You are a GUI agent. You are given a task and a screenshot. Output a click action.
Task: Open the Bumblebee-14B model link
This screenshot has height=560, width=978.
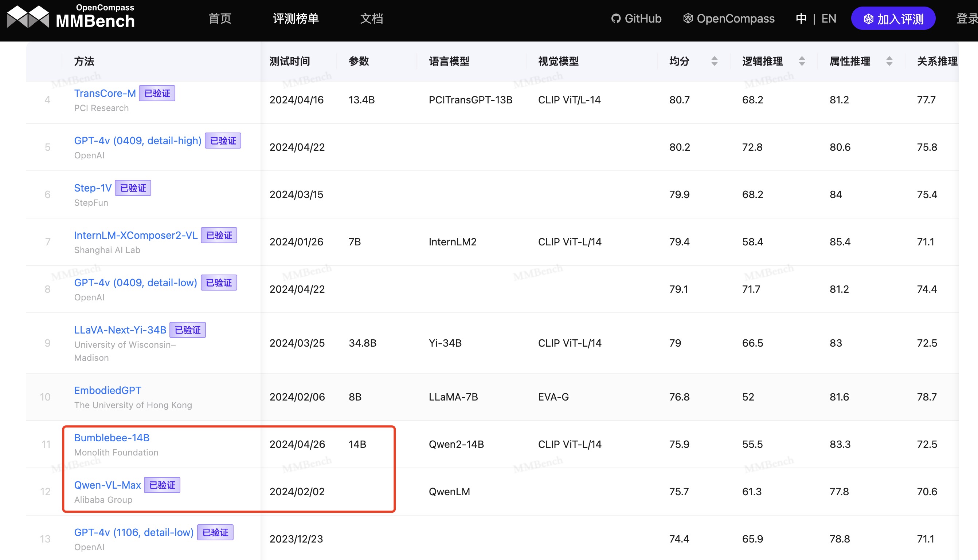click(112, 438)
